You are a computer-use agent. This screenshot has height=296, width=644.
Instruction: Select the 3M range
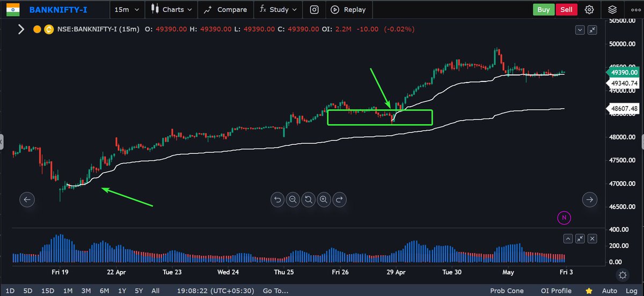85,291
